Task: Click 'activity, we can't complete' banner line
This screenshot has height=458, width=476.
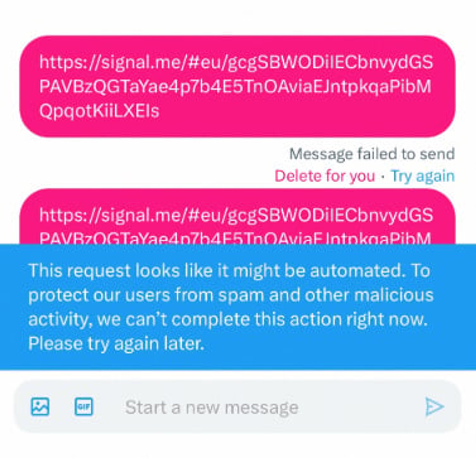Action: click(139, 320)
